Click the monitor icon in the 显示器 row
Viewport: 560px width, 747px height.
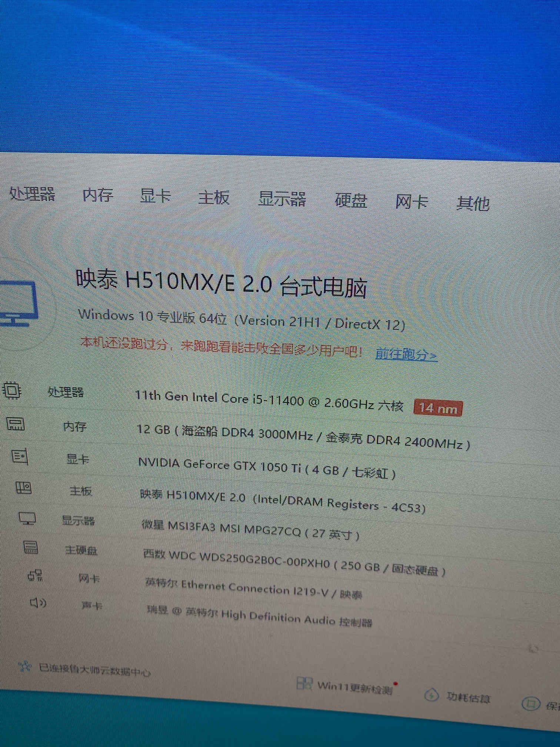pyautogui.click(x=27, y=518)
